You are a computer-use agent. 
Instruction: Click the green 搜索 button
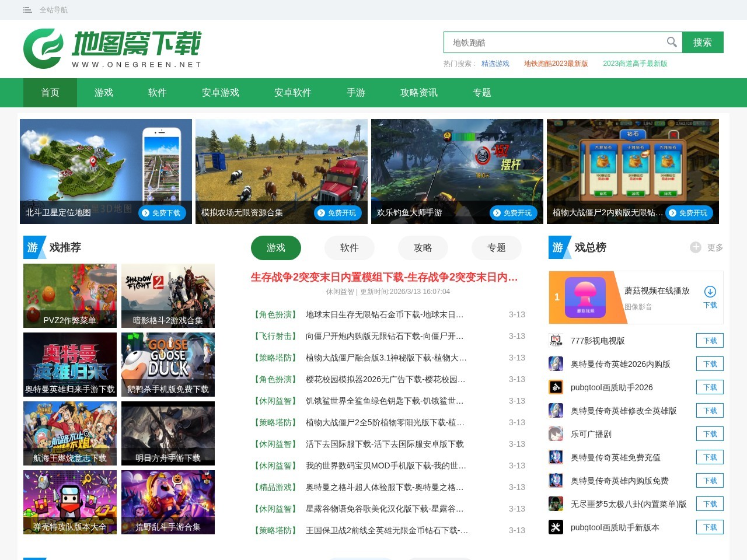tap(703, 42)
